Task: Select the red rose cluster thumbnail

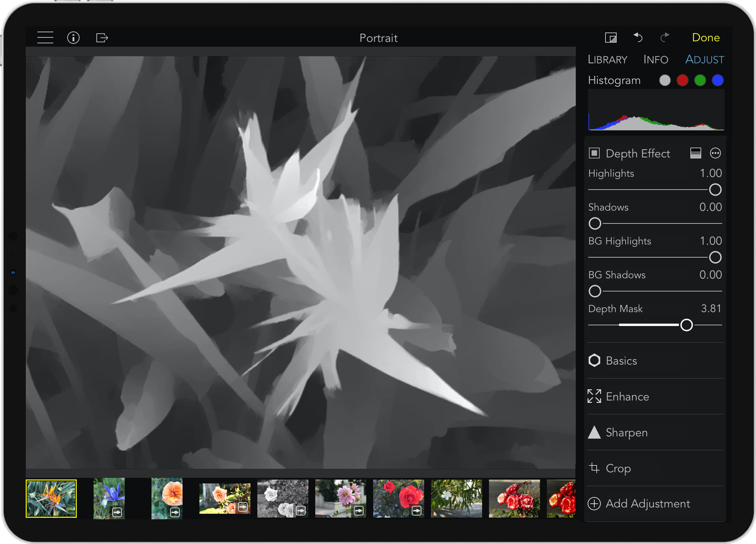Action: [x=514, y=498]
